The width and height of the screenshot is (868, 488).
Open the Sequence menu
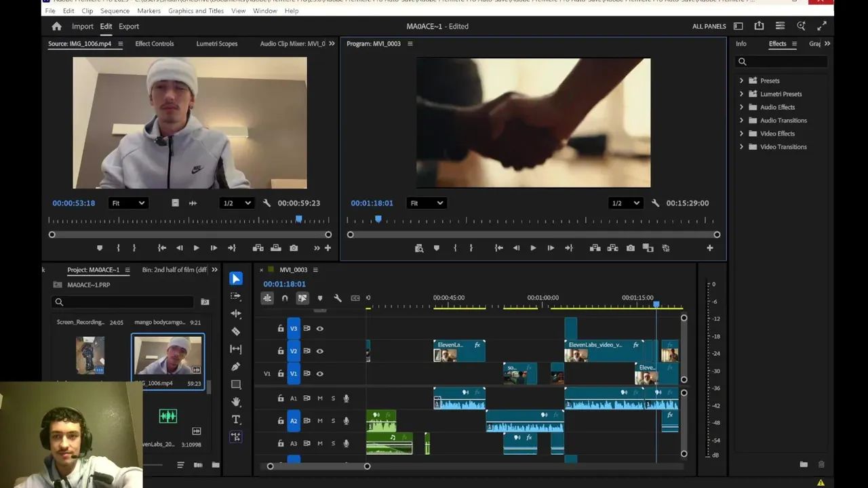tap(115, 11)
